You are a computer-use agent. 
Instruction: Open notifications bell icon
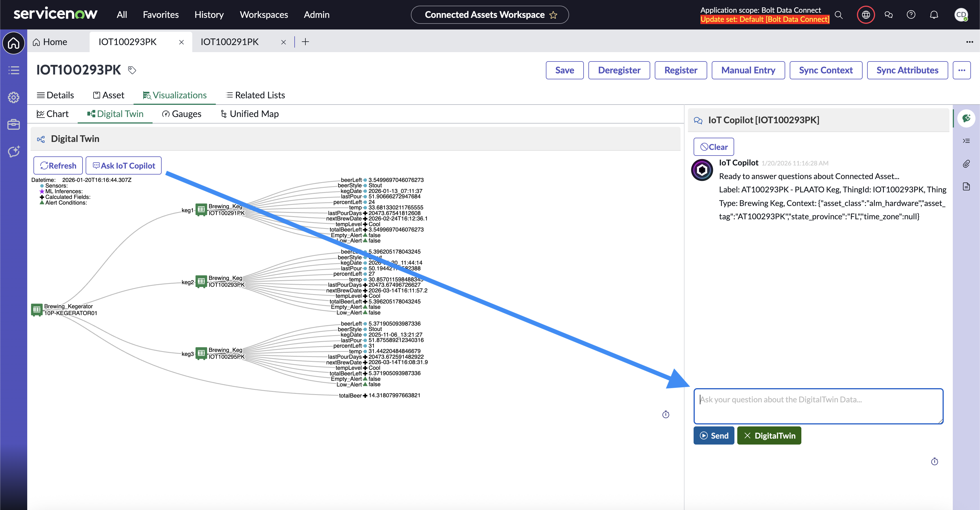[934, 15]
